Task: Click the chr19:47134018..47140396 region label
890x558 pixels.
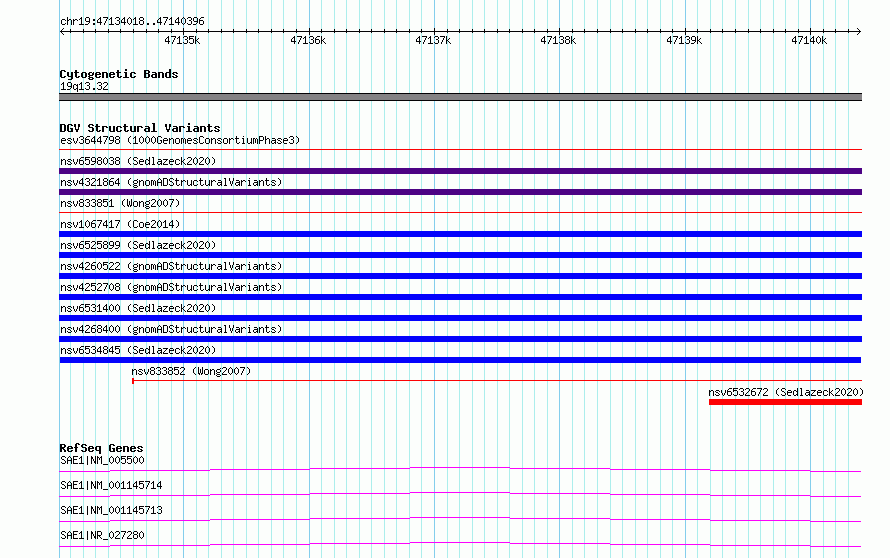Action: (x=132, y=22)
